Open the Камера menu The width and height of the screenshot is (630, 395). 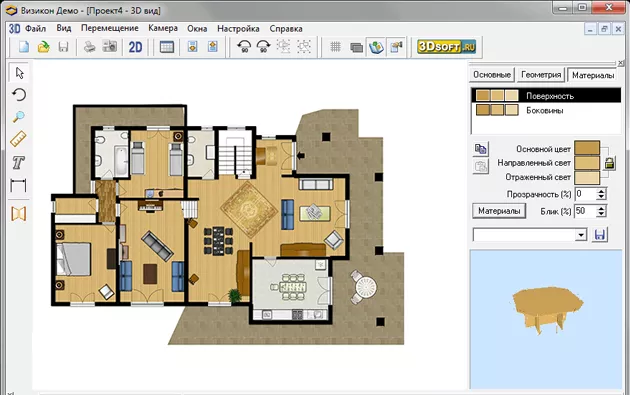click(163, 28)
